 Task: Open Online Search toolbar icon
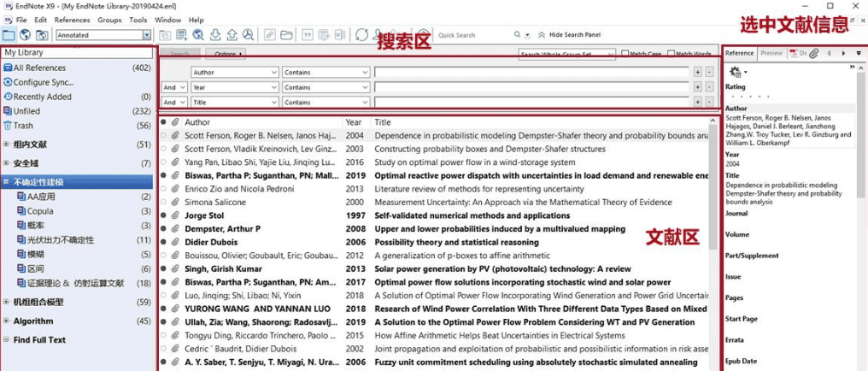tap(198, 35)
